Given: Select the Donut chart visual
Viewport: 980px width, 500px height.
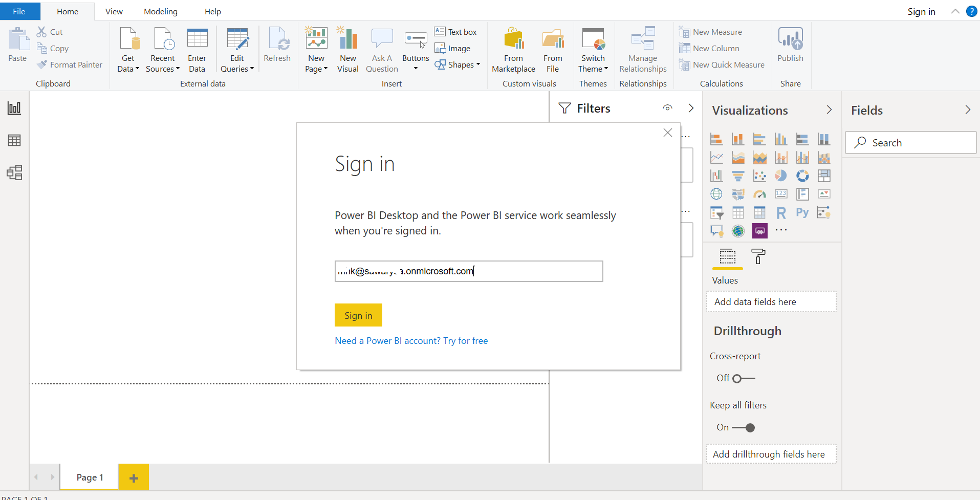Looking at the screenshot, I should [802, 176].
